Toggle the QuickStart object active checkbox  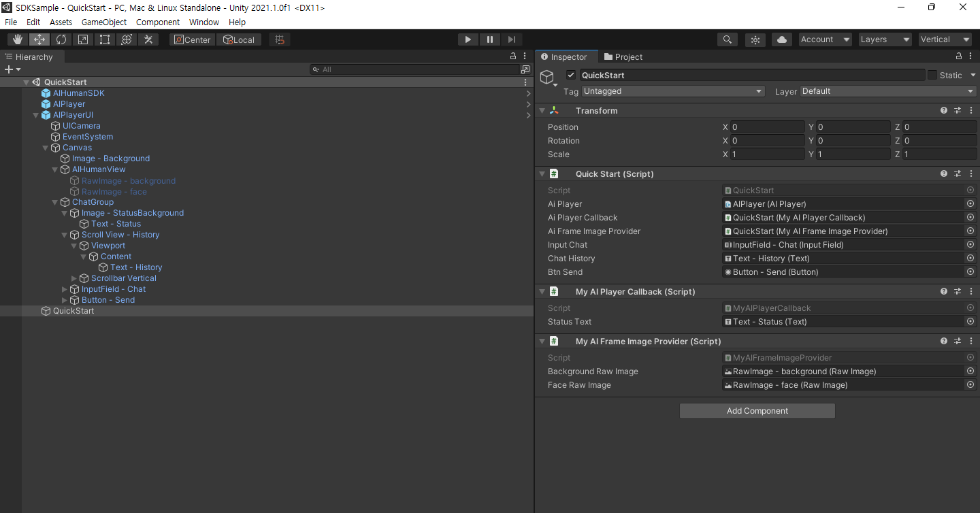pos(571,75)
